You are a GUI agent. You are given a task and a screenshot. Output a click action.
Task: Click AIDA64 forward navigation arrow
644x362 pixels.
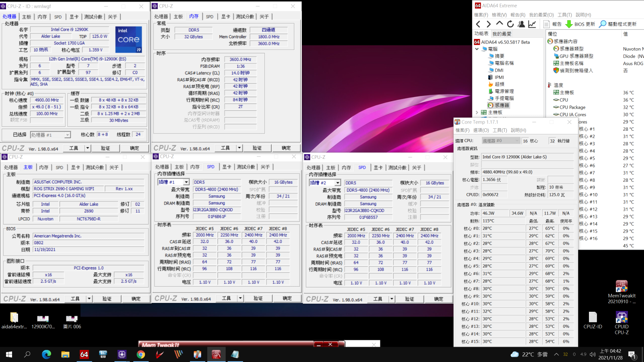click(x=489, y=24)
